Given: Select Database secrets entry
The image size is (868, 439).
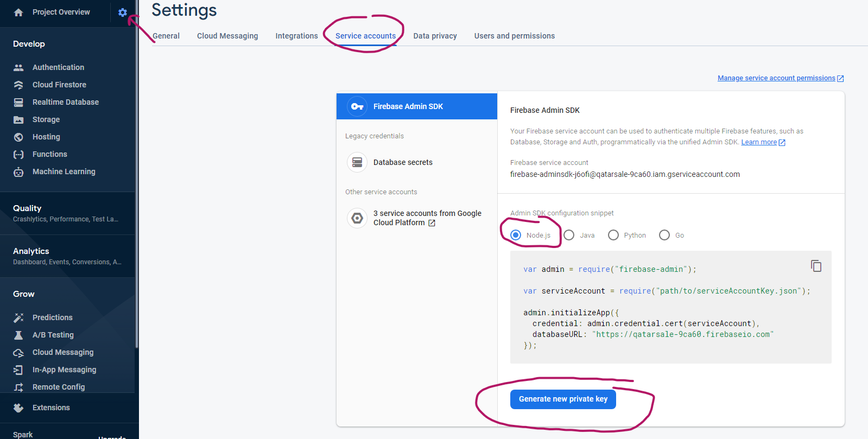Looking at the screenshot, I should (x=403, y=162).
